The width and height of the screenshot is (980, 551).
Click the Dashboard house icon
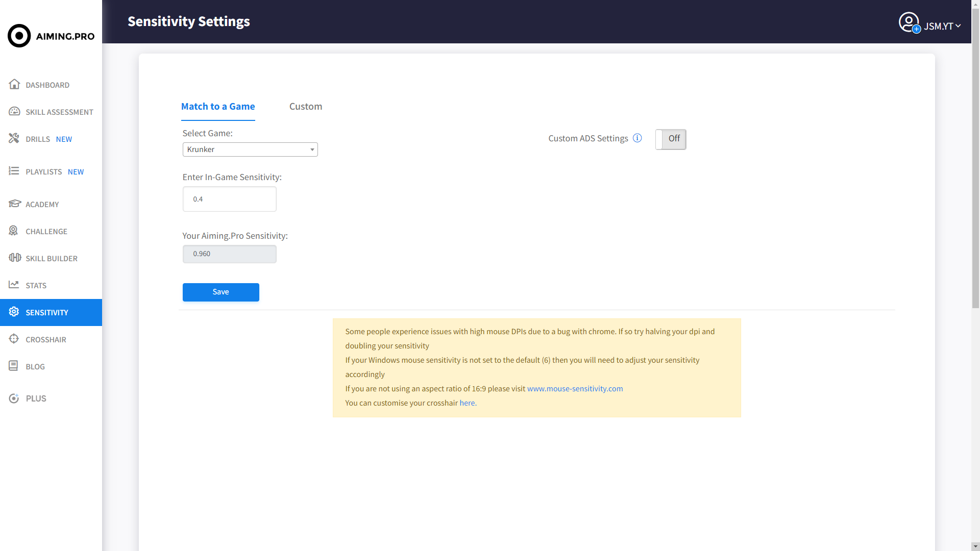tap(14, 84)
